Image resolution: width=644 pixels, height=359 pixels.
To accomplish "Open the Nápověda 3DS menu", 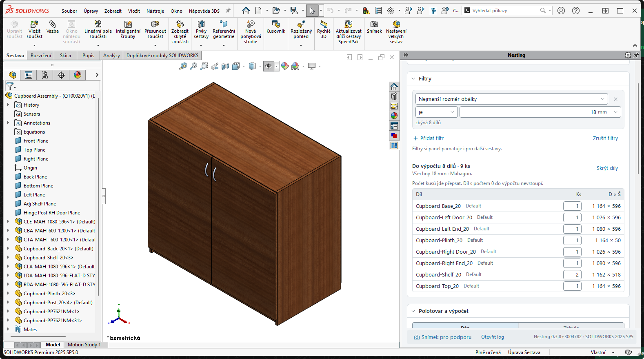I will click(204, 11).
